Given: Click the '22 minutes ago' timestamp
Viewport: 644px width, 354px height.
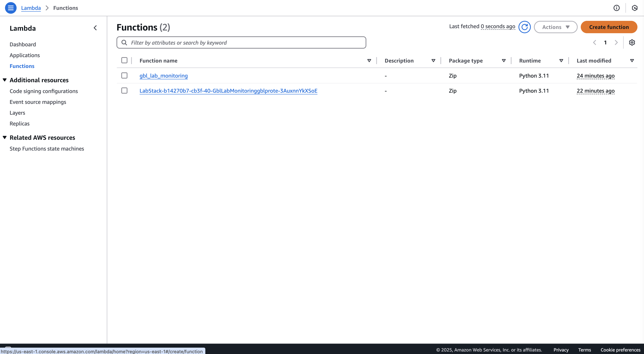Looking at the screenshot, I should 595,91.
